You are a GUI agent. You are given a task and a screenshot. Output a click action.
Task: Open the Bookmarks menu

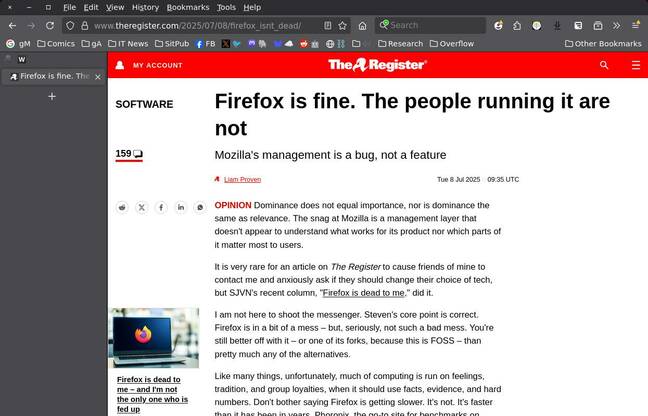pos(188,7)
